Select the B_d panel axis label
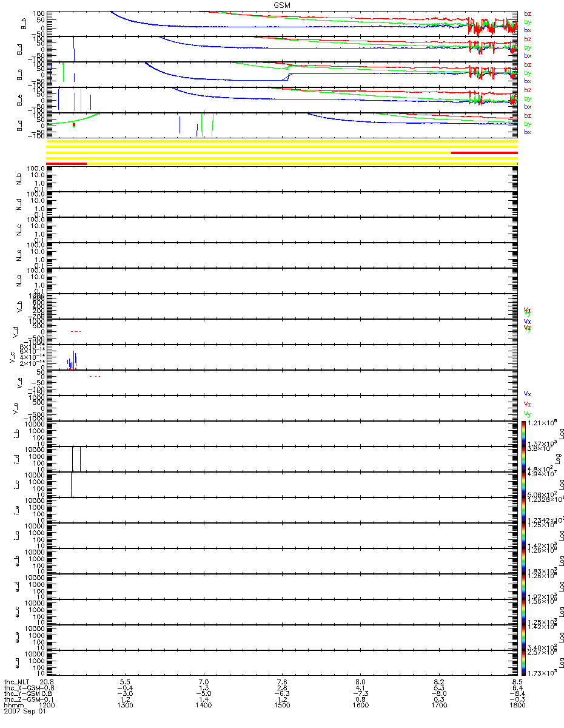564x728 pixels. pyautogui.click(x=19, y=49)
